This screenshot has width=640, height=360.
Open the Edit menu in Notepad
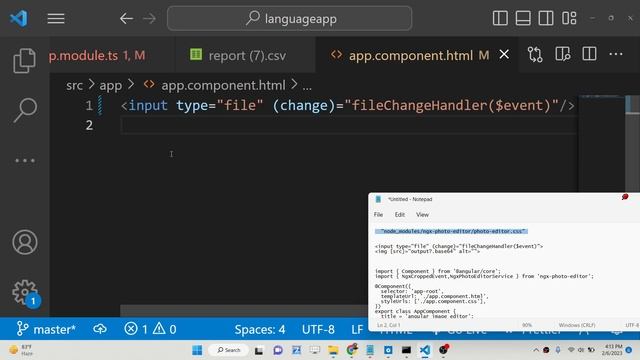click(400, 215)
